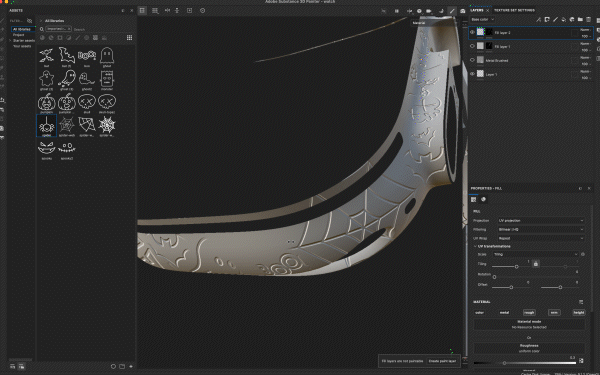Select the Material display mode pencil icon
This screenshot has height=375, width=600.
452,11
